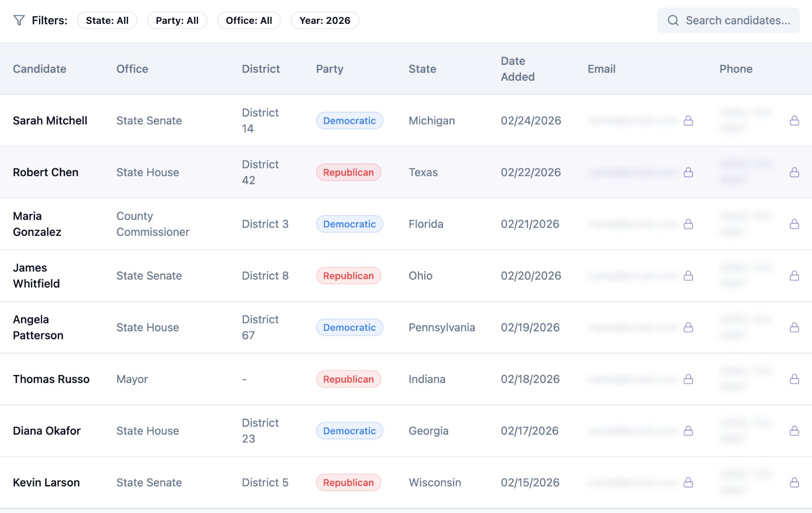Click County Commissioner office cell

click(153, 224)
